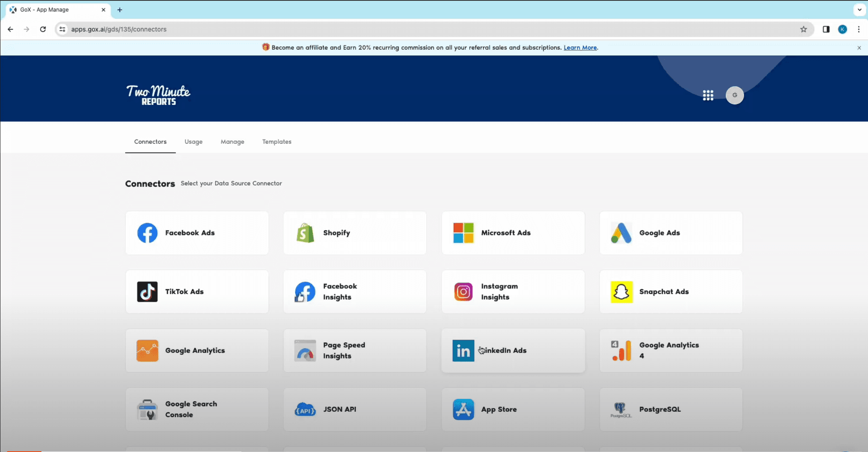Image resolution: width=868 pixels, height=452 pixels.
Task: Click the PostgreSQL elephant icon
Action: click(621, 409)
